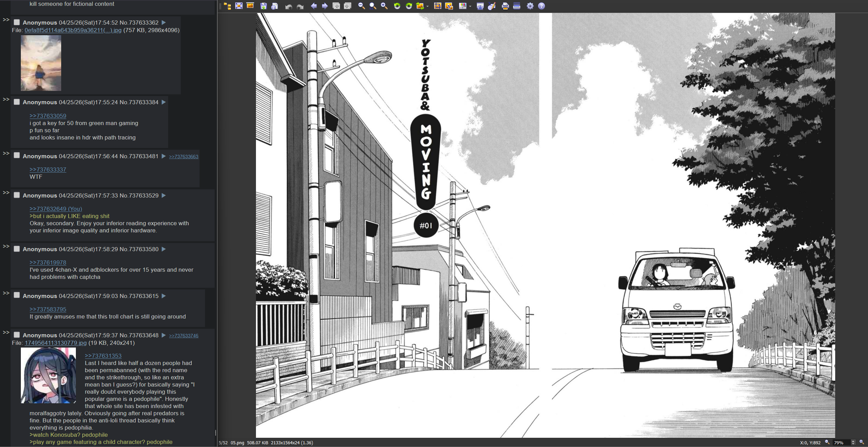This screenshot has width=868, height=447.
Task: Select the crop tool icon
Action: (437, 6)
